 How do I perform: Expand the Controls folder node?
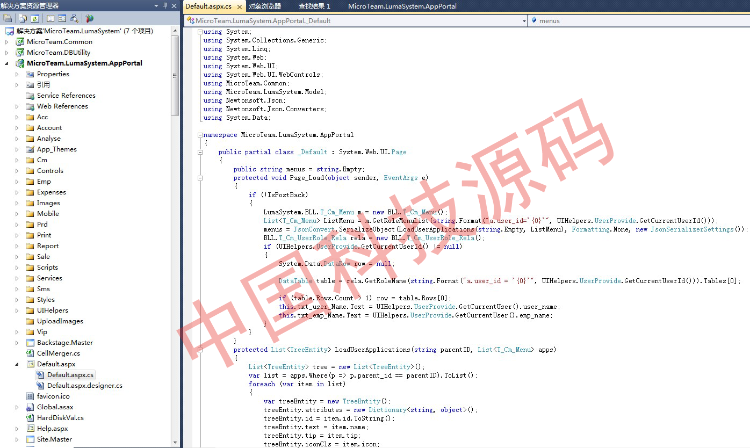point(17,171)
